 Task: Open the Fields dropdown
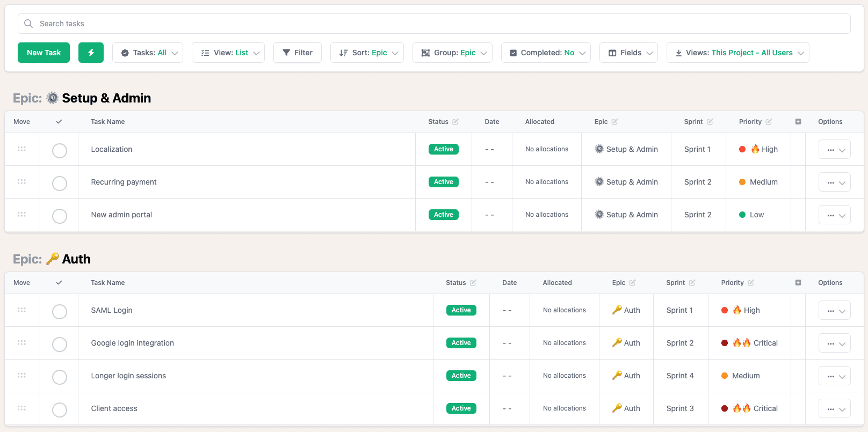pyautogui.click(x=628, y=53)
